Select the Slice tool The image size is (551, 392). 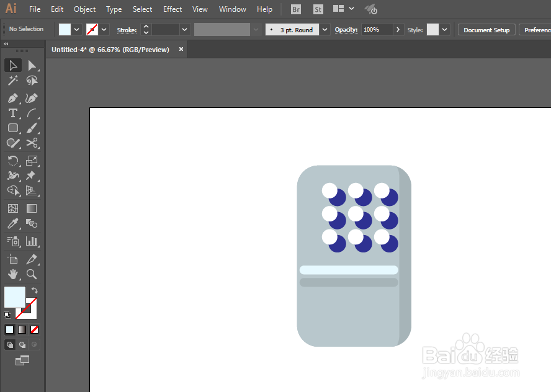[x=32, y=259]
